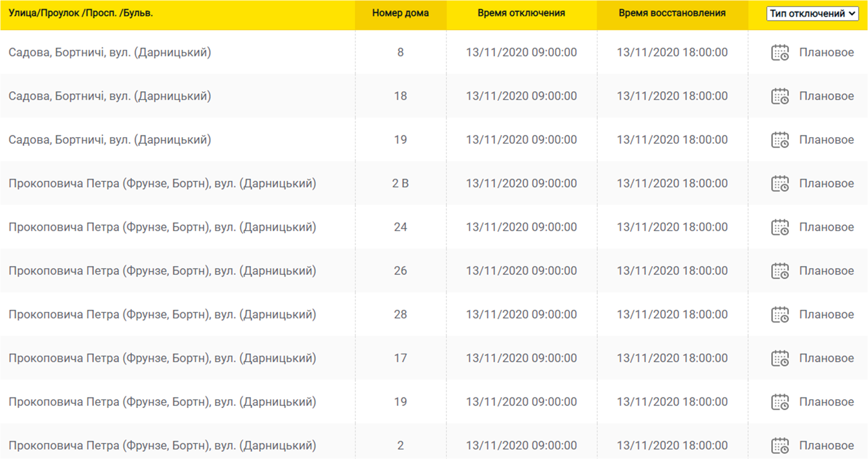Click Плановое label in house 28 row
This screenshot has height=459, width=868.
(x=826, y=315)
